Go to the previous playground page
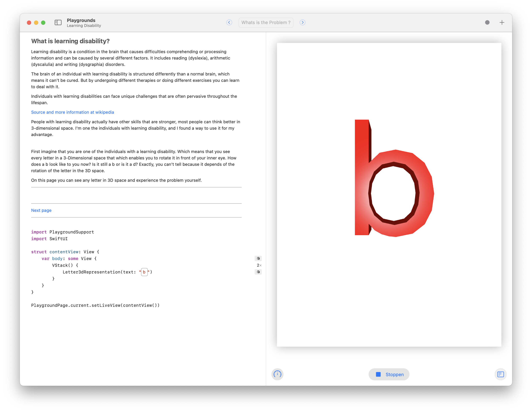The width and height of the screenshot is (532, 412). (x=229, y=22)
